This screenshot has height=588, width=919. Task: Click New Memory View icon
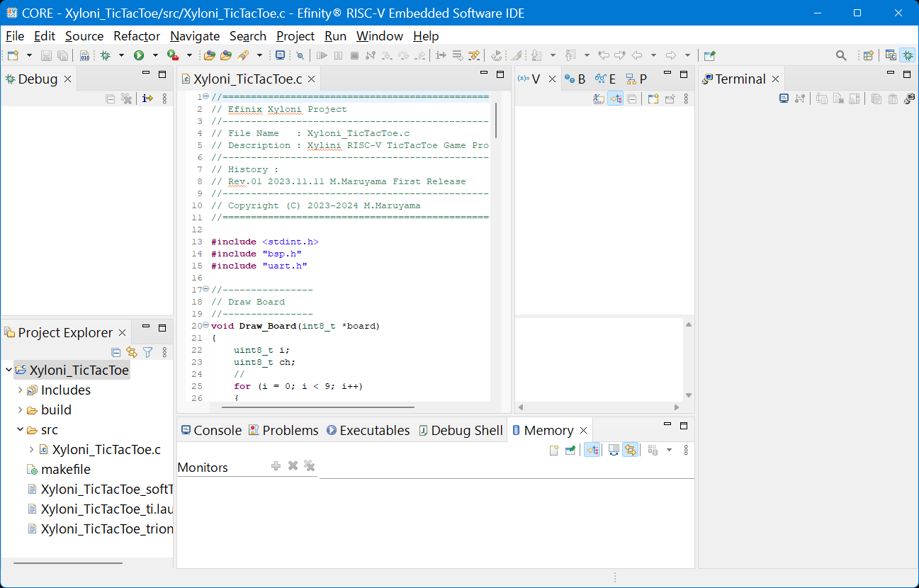click(554, 450)
